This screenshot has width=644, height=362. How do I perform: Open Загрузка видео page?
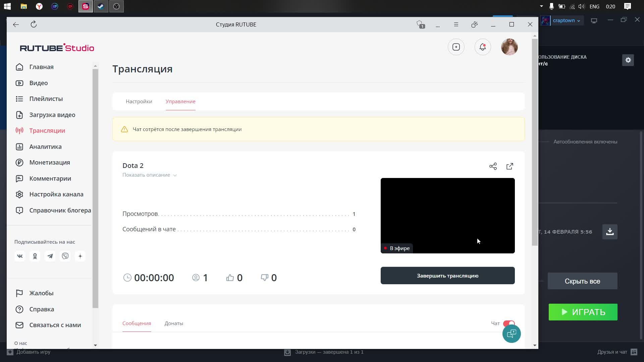[x=52, y=115]
